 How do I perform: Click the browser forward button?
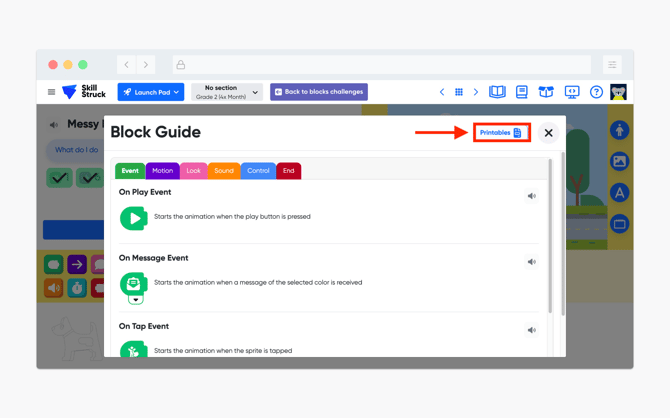coord(146,65)
